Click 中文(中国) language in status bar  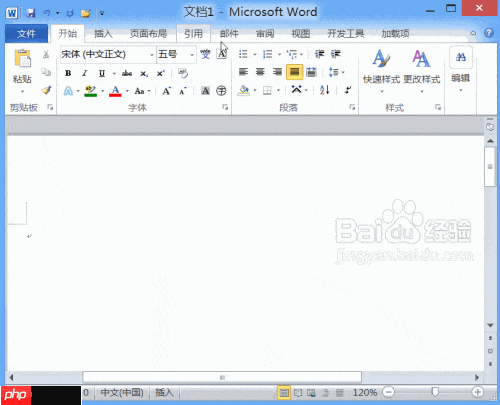tap(122, 393)
